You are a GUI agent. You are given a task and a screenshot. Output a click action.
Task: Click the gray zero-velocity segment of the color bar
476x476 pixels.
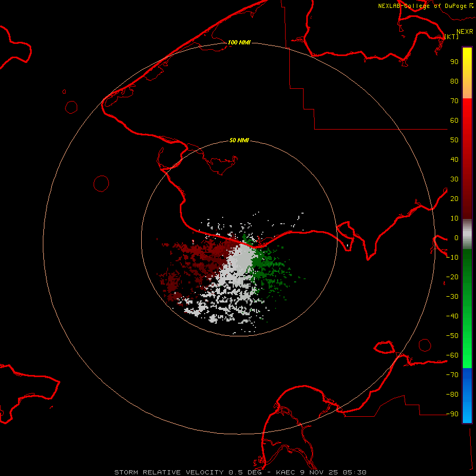[467, 234]
